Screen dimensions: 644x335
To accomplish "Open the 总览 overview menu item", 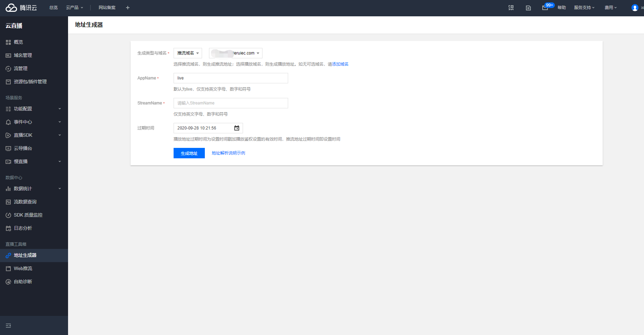I will pyautogui.click(x=53, y=8).
